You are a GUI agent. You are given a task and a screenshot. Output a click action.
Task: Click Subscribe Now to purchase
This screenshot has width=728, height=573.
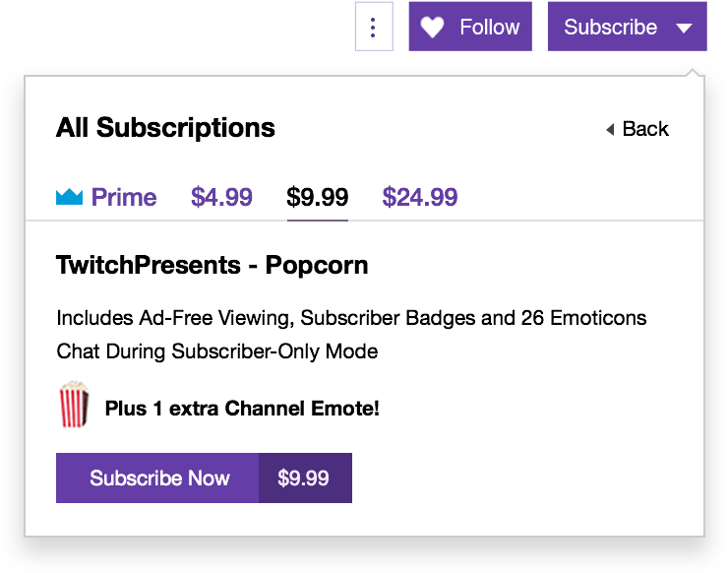point(157,477)
